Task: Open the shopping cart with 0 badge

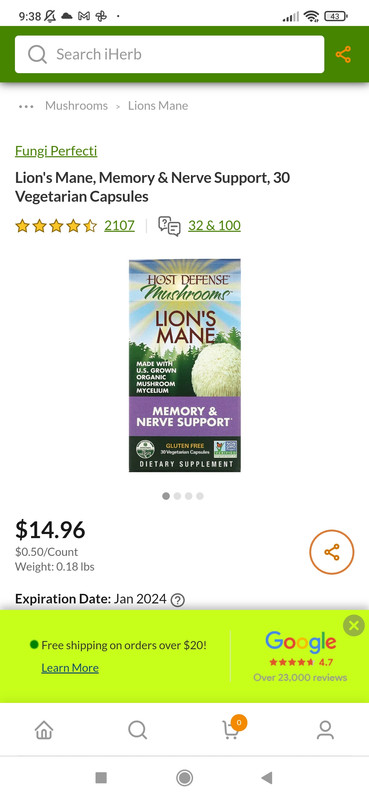Action: point(232,729)
